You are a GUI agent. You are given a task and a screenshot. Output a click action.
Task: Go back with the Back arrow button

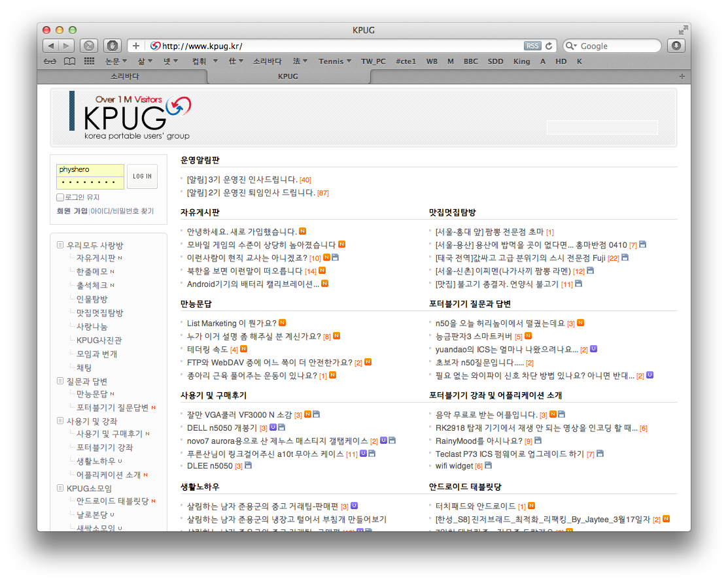[x=50, y=46]
